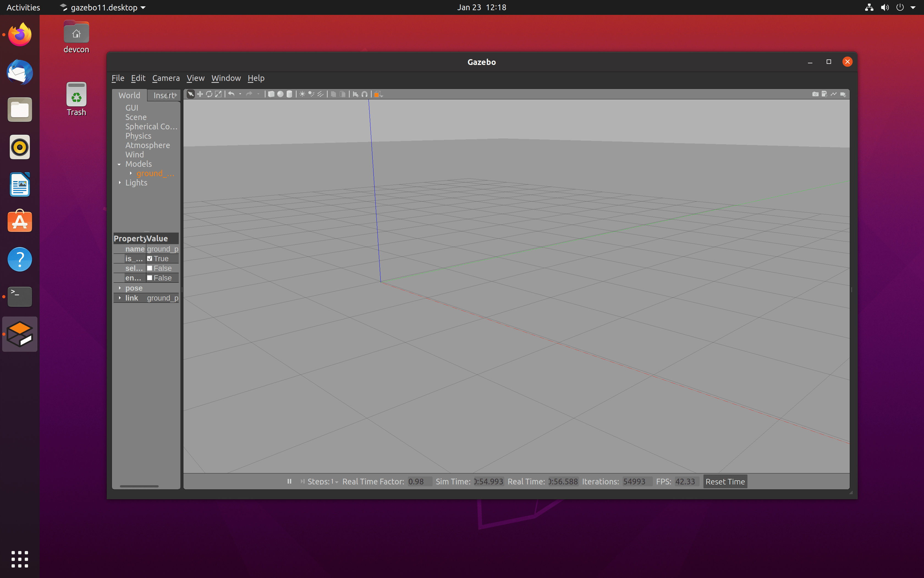
Task: Open the Help menu
Action: [x=256, y=78]
